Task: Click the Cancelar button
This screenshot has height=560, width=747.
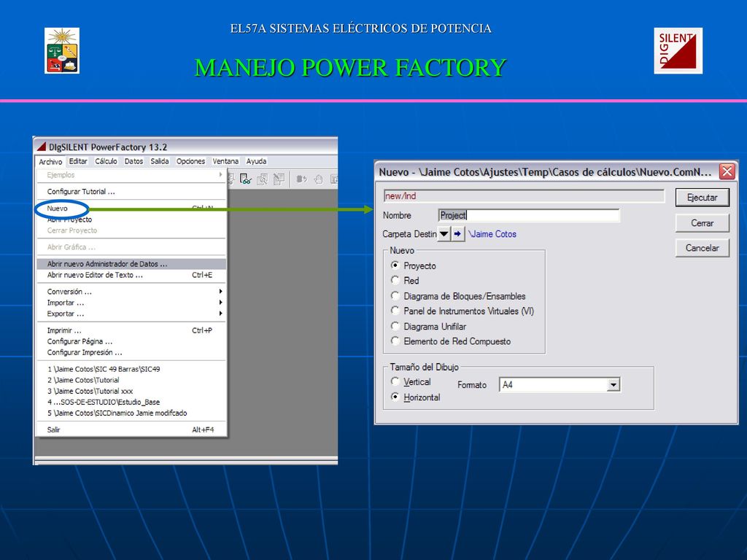Action: coord(703,248)
